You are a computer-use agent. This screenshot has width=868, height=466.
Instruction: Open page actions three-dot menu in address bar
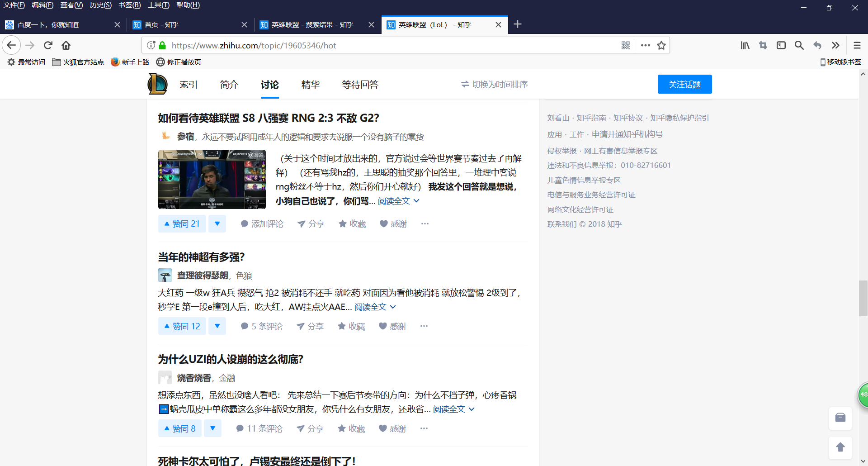pyautogui.click(x=646, y=45)
